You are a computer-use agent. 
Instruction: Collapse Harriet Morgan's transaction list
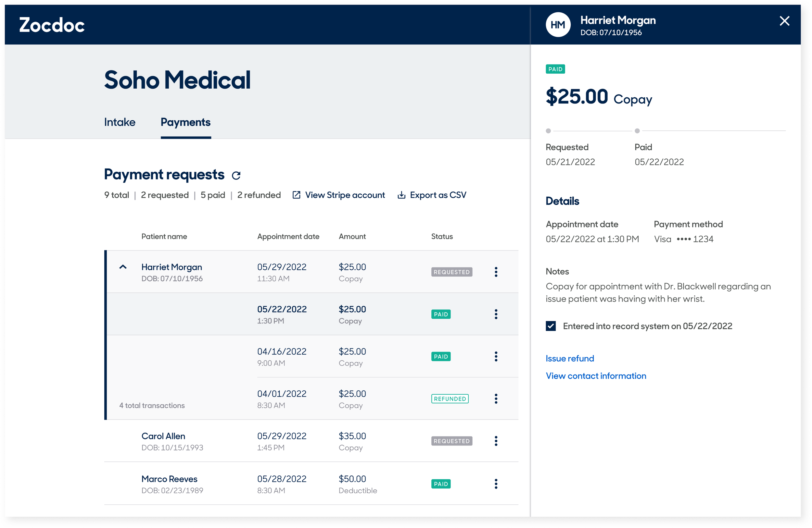(123, 267)
